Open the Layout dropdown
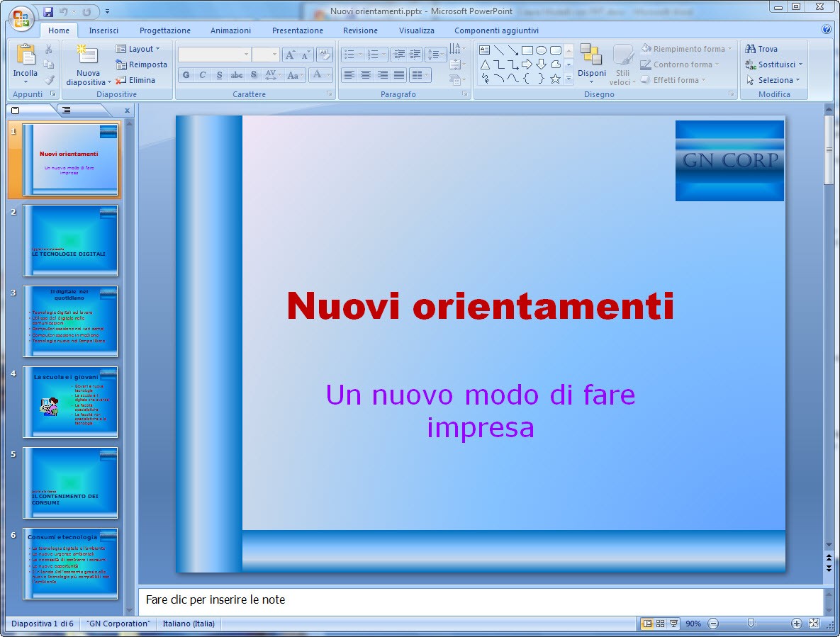Image resolution: width=840 pixels, height=637 pixels. pos(139,49)
